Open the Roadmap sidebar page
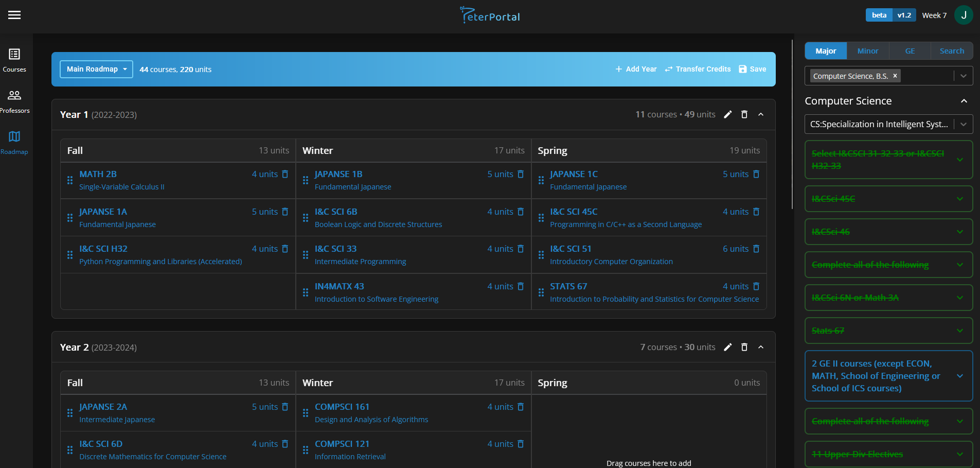The height and width of the screenshot is (468, 980). coord(14,142)
